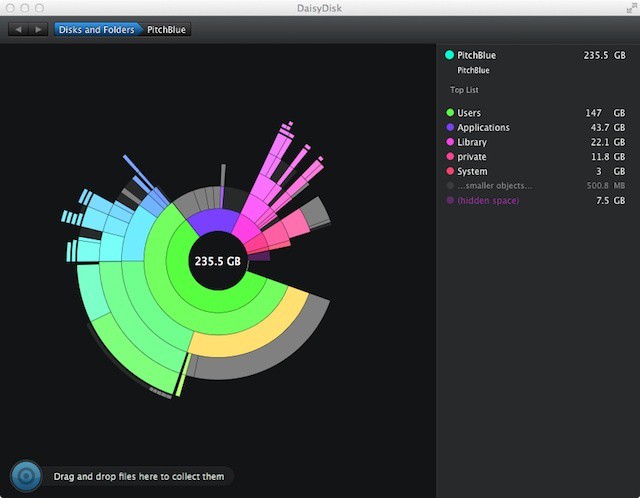Click the cyan PitchBlue disk icon
Viewport: 640px width, 498px height.
click(x=450, y=56)
